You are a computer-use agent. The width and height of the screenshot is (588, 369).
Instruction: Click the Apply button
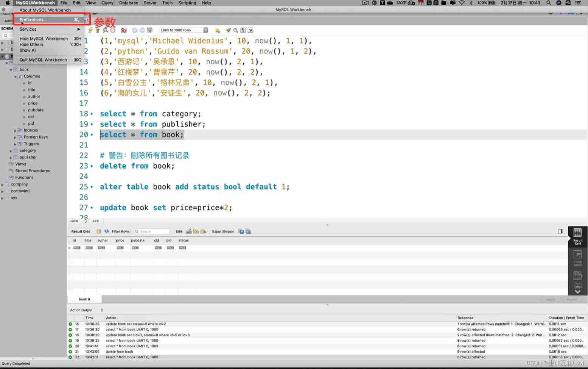[550, 299]
